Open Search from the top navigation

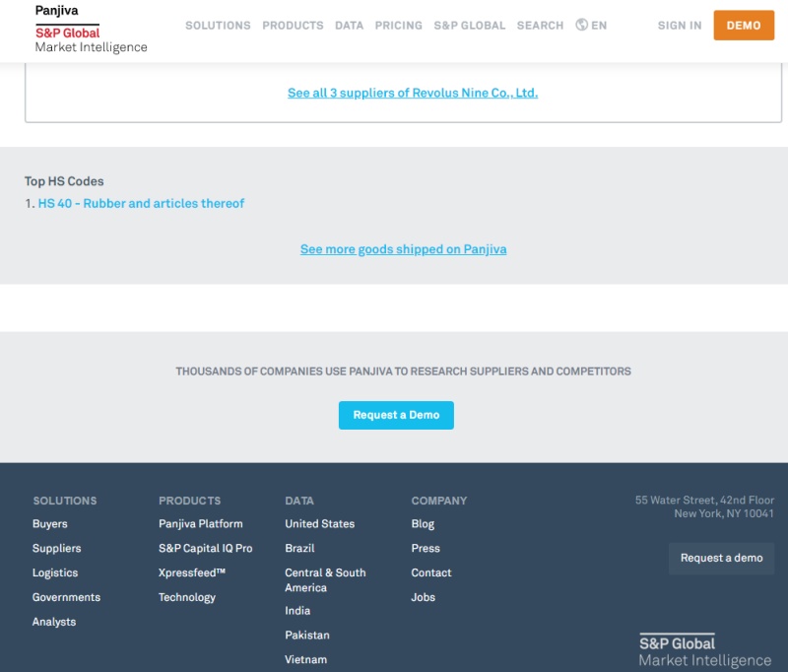tap(540, 26)
